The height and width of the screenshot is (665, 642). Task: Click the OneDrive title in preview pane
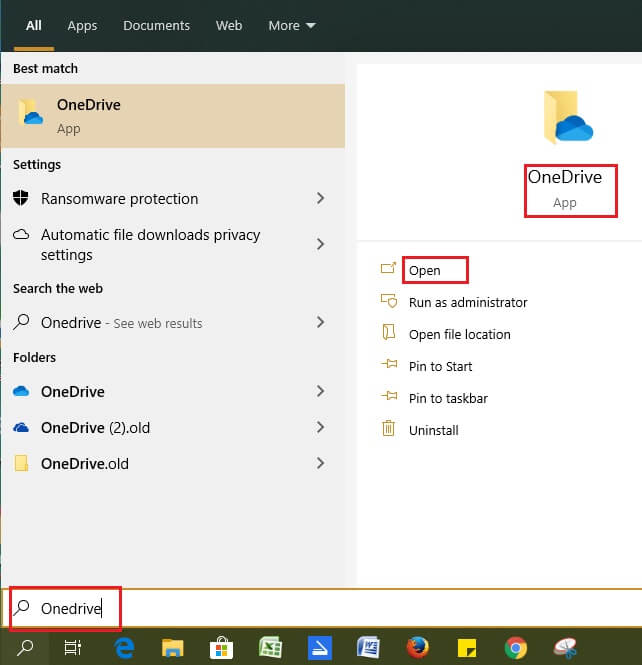(565, 177)
